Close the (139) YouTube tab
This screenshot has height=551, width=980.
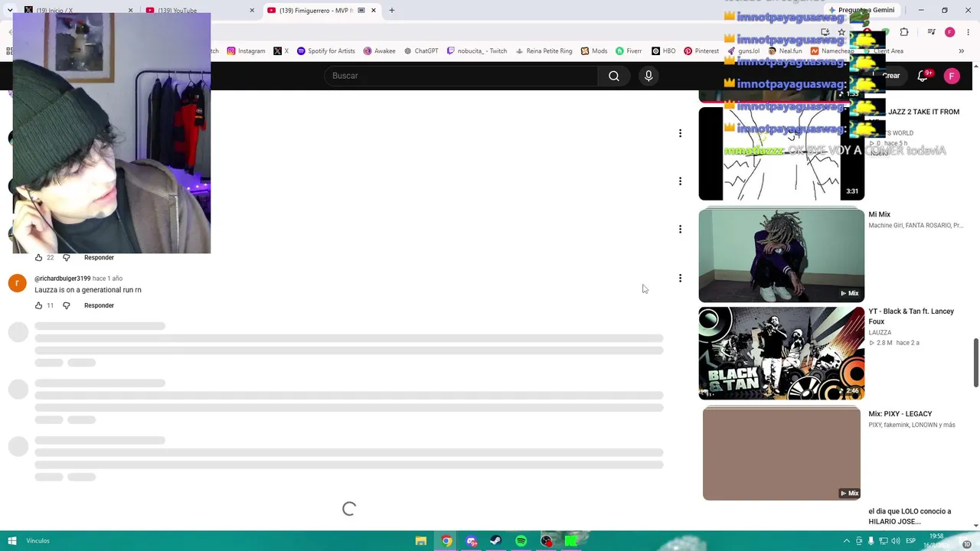pyautogui.click(x=252, y=10)
